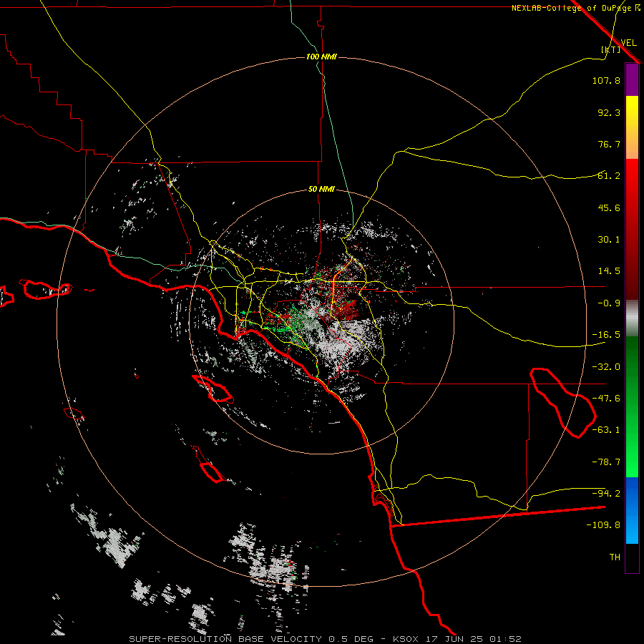Click the 107.8 velocity scale value
This screenshot has height=644, width=644.
coord(606,80)
